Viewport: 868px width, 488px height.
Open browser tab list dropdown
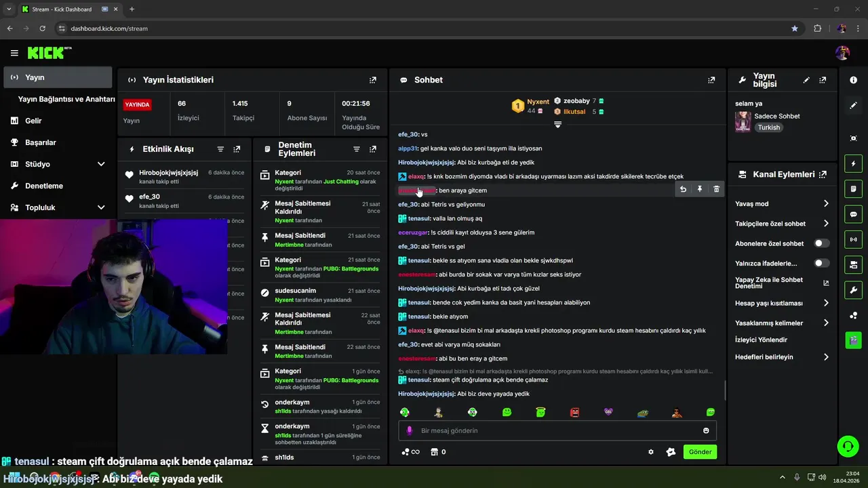(9, 9)
